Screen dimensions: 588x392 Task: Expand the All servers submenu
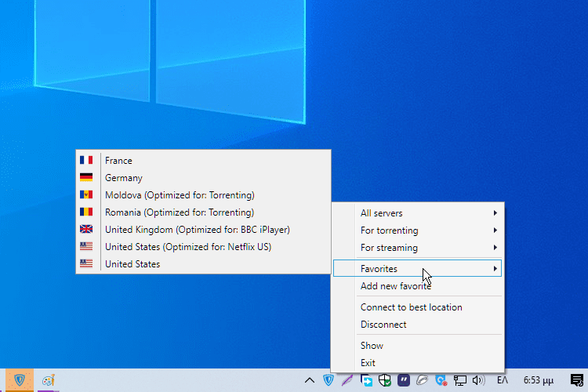coord(417,213)
